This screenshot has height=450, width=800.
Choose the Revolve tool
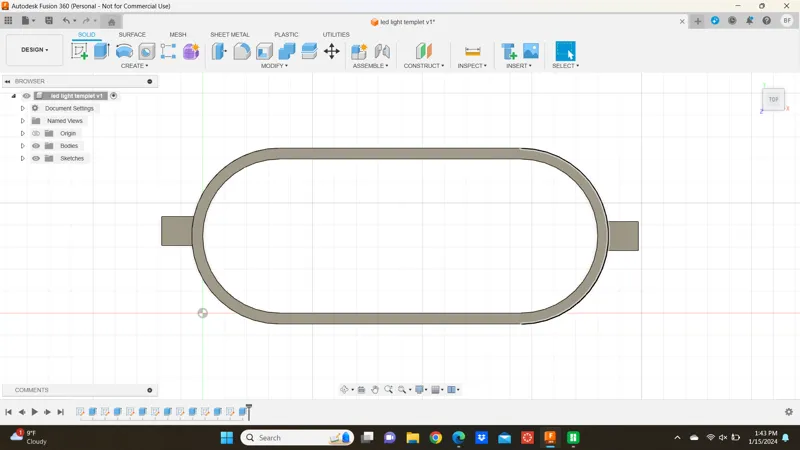coord(124,51)
